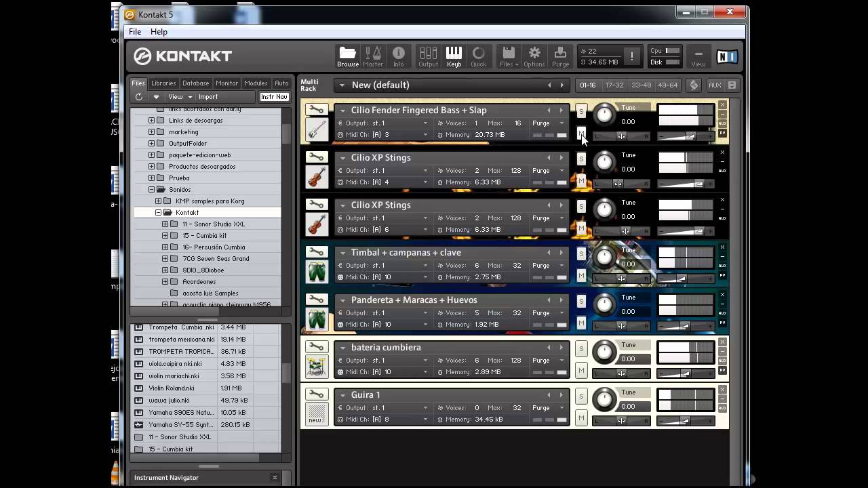Open the Master editor icon

[373, 57]
